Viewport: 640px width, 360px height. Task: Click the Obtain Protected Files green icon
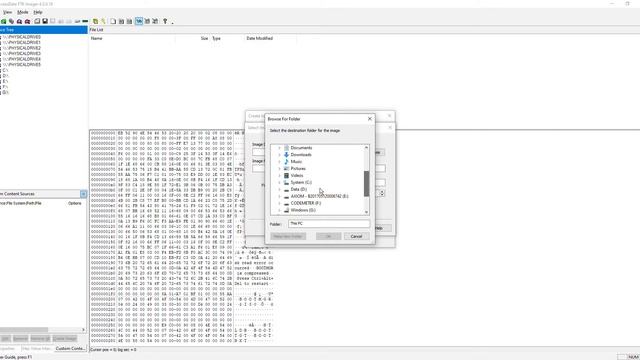click(x=95, y=21)
